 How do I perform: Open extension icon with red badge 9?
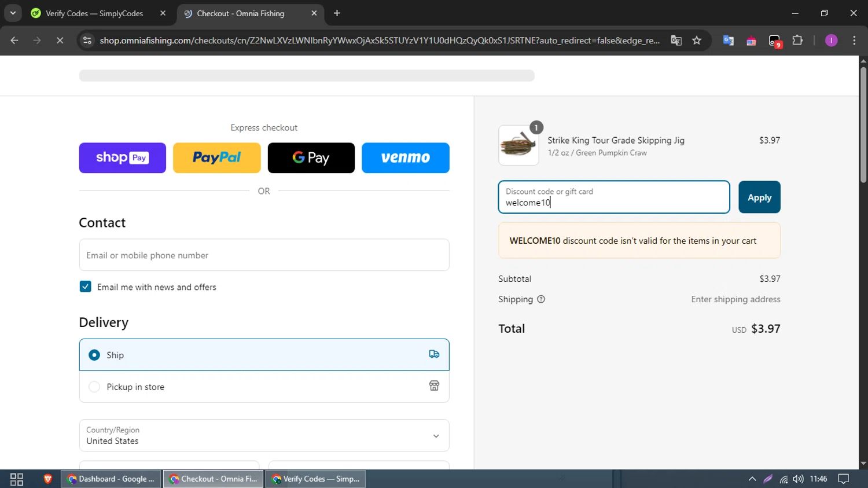click(x=775, y=41)
